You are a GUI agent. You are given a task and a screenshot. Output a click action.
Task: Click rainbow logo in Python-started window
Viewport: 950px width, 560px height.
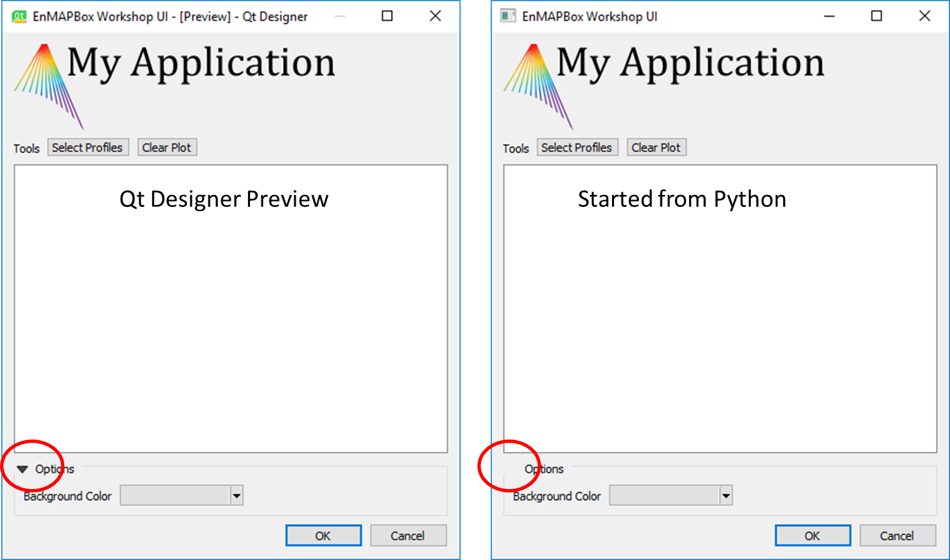pyautogui.click(x=538, y=86)
